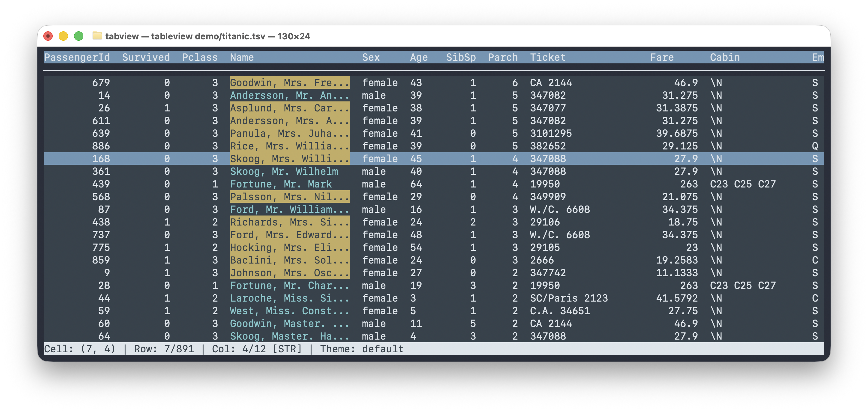
Task: Click the folder icon in the title bar
Action: (x=98, y=36)
